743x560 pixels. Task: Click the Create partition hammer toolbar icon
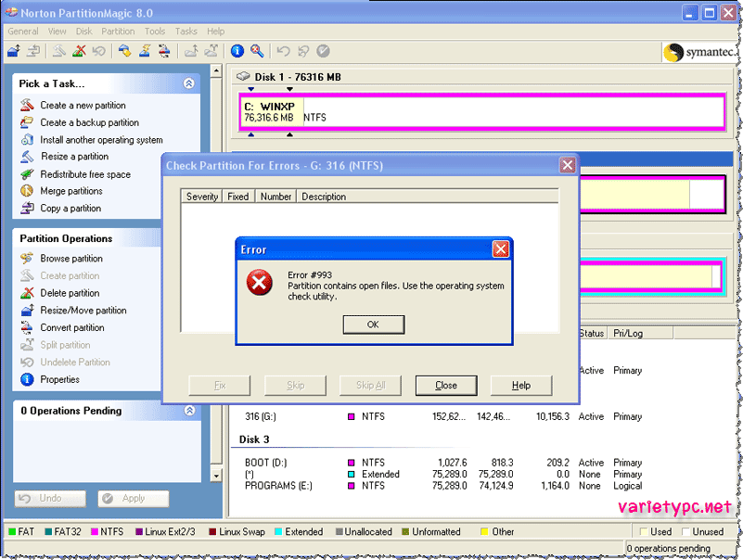point(59,51)
